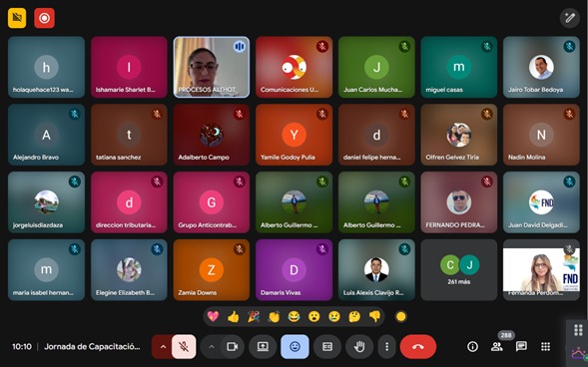This screenshot has height=367, width=588.
Task: Click the Damaris Vivas participant tile
Action: (294, 270)
